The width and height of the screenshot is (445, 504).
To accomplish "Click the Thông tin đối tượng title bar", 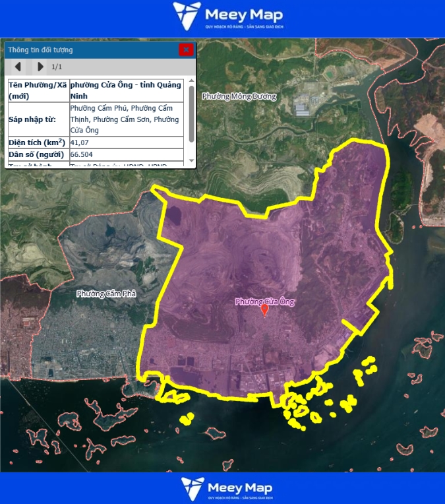I will [86, 49].
